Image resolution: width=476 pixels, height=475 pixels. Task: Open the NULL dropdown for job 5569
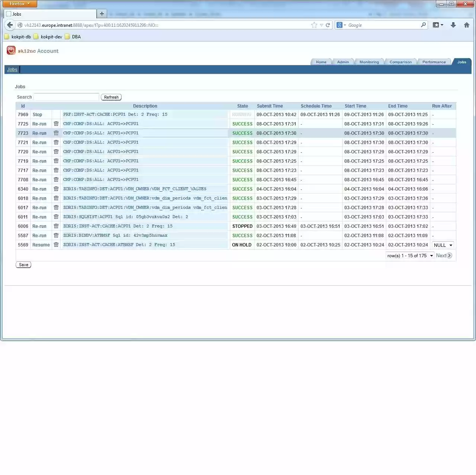tap(443, 245)
